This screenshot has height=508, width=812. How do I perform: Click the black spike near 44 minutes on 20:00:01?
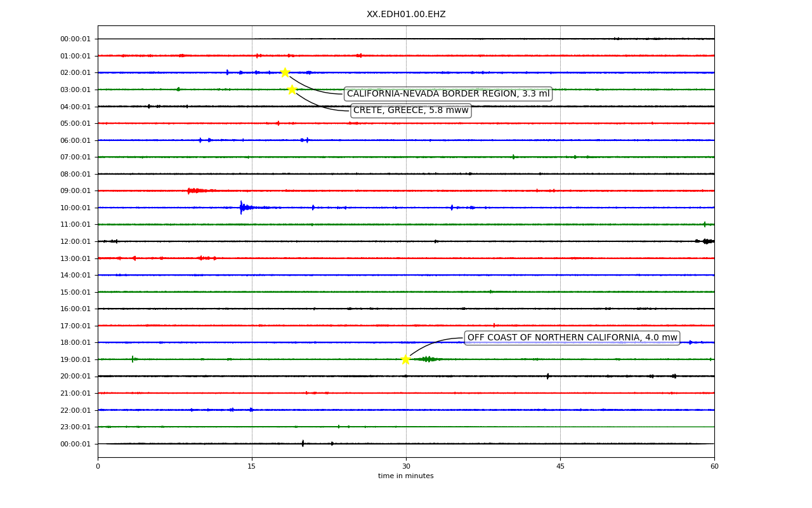[x=547, y=376]
